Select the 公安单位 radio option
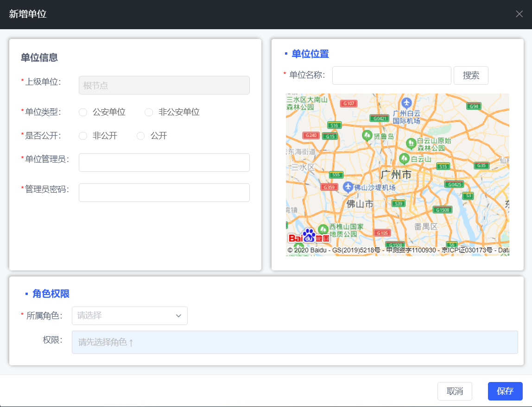Screen dimensions: 532x407 (83, 112)
